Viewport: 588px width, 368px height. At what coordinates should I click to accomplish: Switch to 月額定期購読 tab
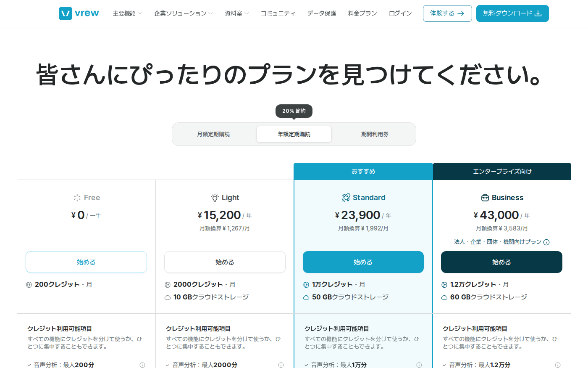tap(213, 134)
